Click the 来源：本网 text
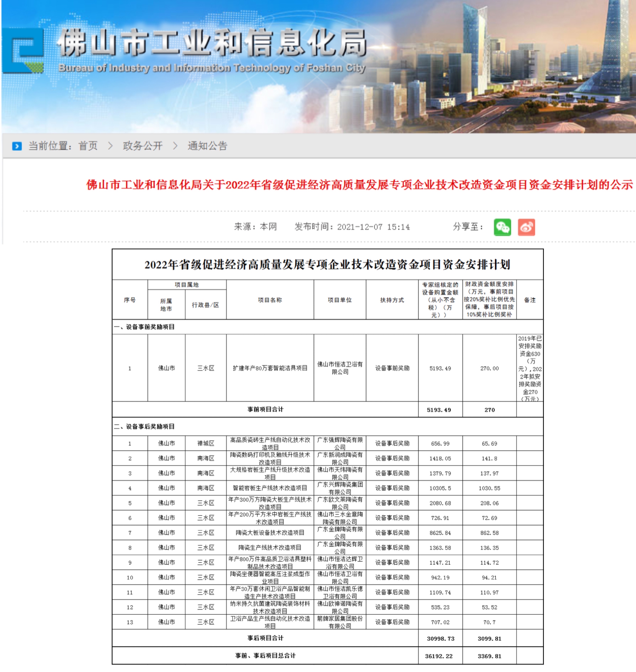Screen dimensions: 636x672 pos(255,227)
